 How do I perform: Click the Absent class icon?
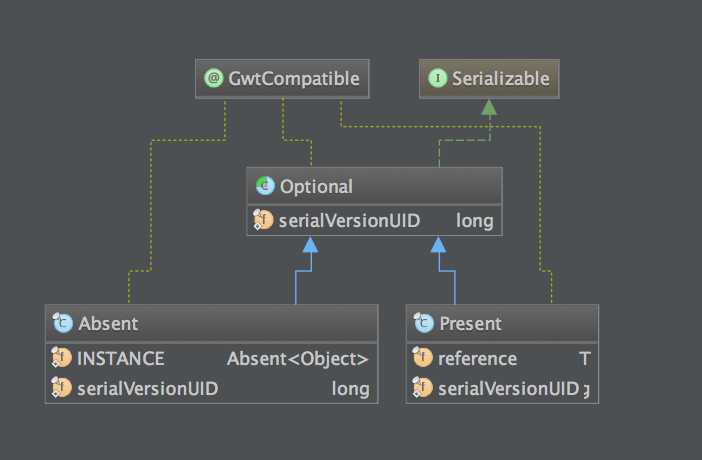pyautogui.click(x=63, y=323)
